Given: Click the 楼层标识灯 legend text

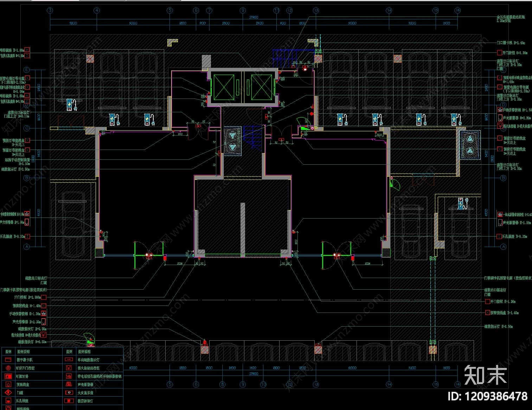Looking at the screenshot, I should click(85, 400).
